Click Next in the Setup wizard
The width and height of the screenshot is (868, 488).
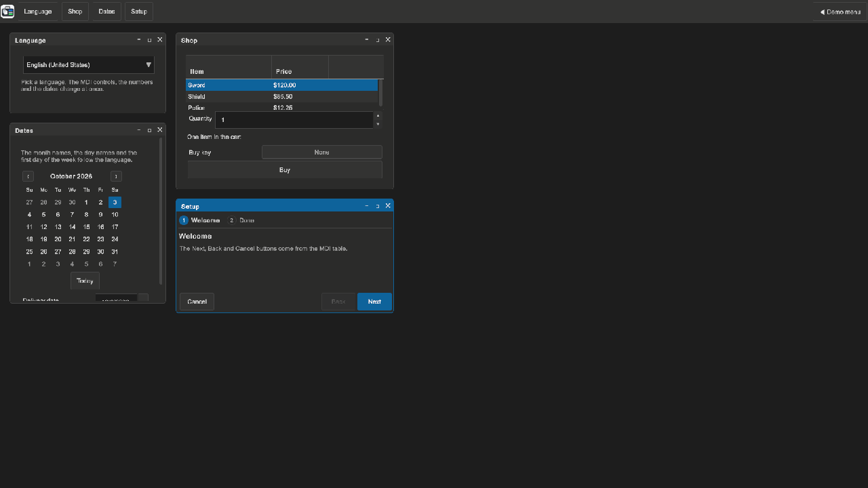click(374, 302)
